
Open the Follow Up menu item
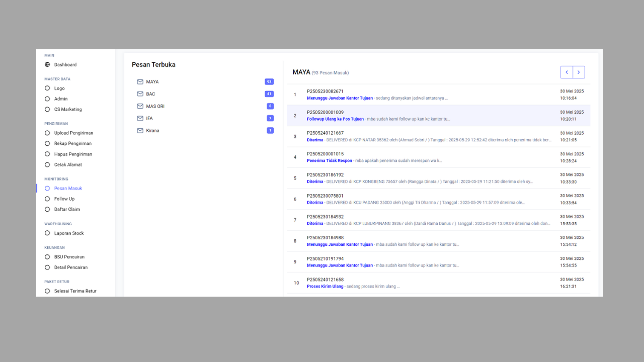[64, 199]
